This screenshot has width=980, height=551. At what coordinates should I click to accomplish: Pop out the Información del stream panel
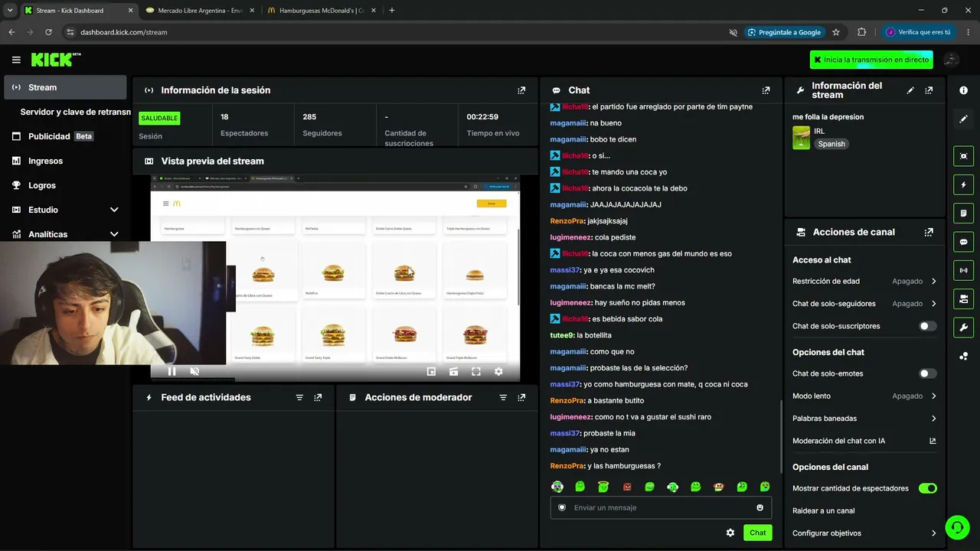tap(929, 90)
